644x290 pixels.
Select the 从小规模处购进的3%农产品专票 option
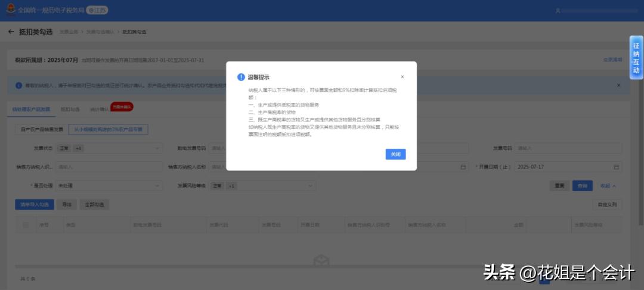pyautogui.click(x=109, y=129)
